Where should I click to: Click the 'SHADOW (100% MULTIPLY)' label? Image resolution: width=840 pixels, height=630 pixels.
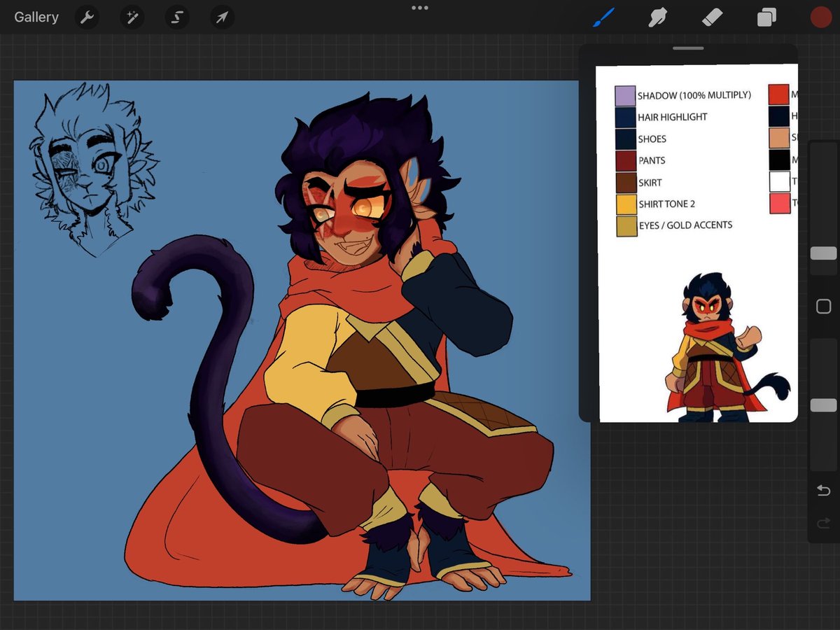pyautogui.click(x=694, y=95)
